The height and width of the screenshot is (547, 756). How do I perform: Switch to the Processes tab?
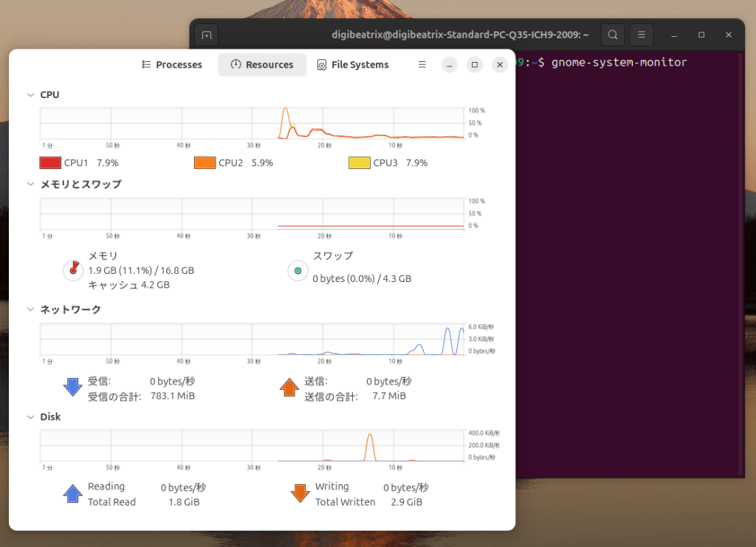[171, 64]
